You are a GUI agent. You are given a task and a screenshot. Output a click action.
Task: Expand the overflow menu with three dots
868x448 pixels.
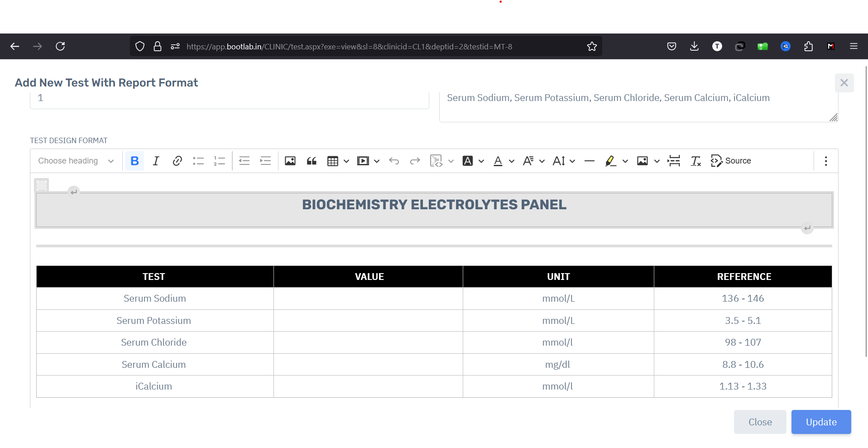(x=825, y=161)
